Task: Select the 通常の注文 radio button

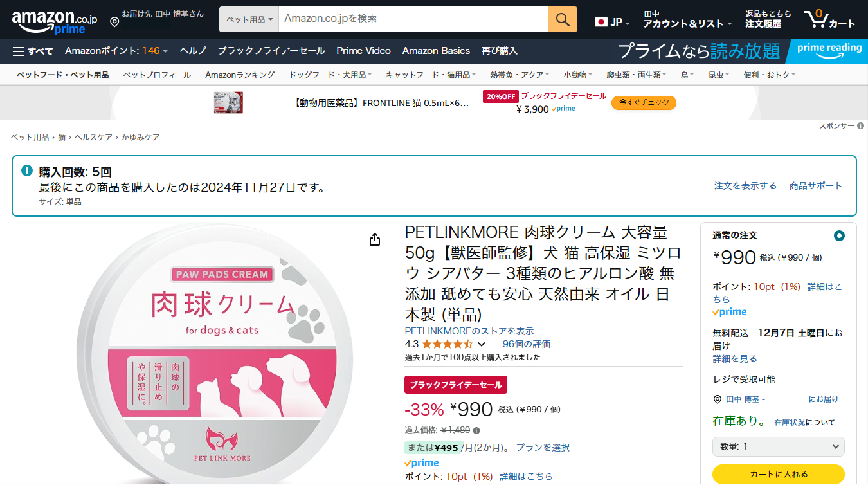Action: tap(838, 235)
